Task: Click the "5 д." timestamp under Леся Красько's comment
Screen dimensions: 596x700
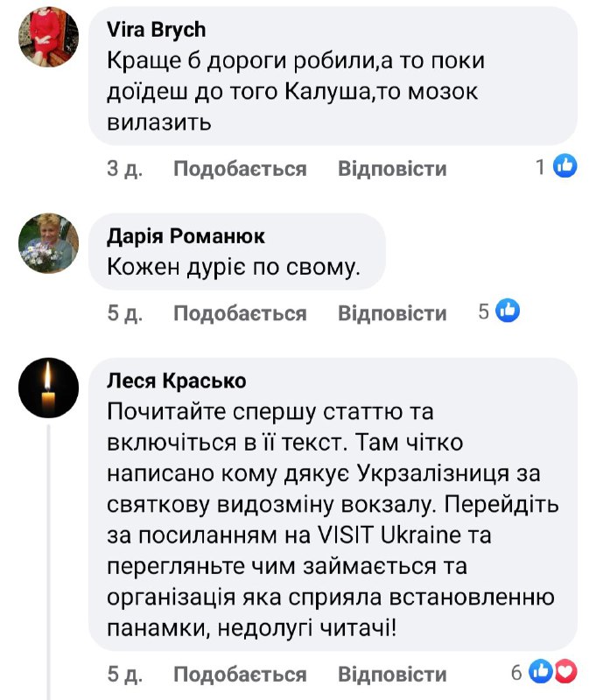Action: coord(125,675)
